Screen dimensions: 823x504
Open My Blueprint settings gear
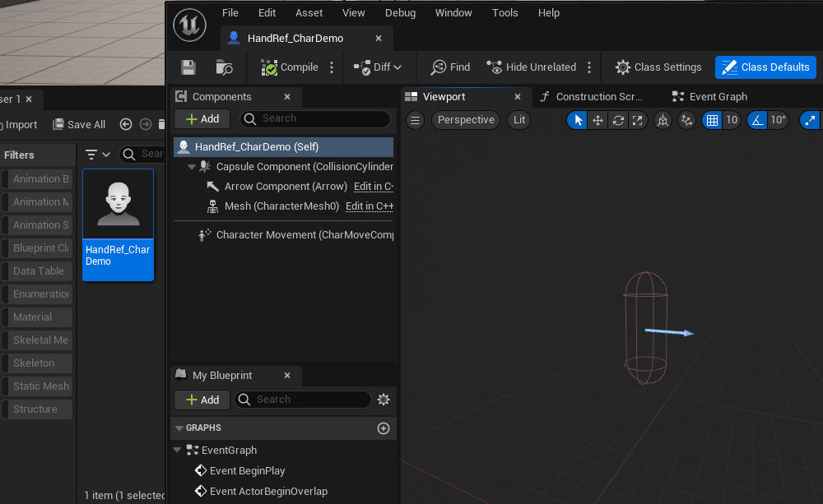point(383,400)
